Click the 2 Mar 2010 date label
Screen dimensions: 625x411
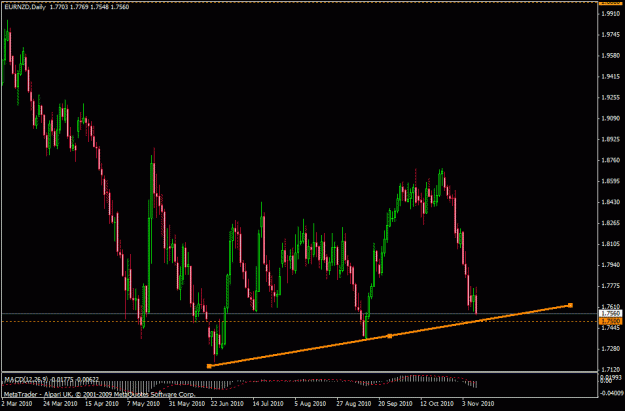point(17,403)
